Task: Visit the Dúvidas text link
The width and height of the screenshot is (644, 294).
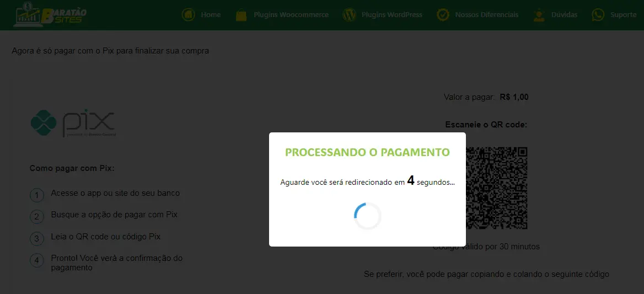Action: pos(564,15)
